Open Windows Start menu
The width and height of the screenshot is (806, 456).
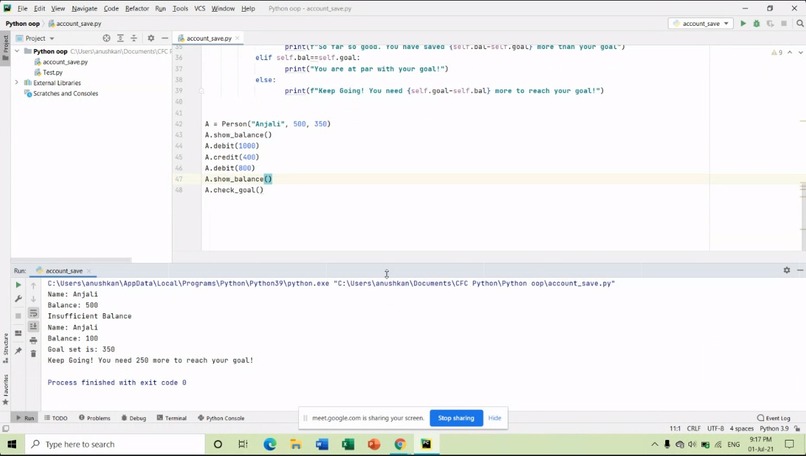point(12,444)
